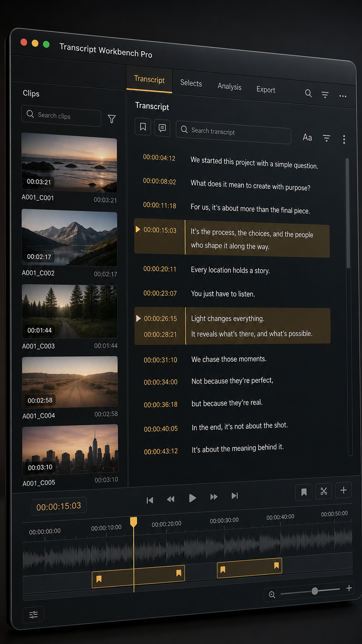Open the transcript sort filter lines icon
The image size is (362, 644).
click(326, 138)
